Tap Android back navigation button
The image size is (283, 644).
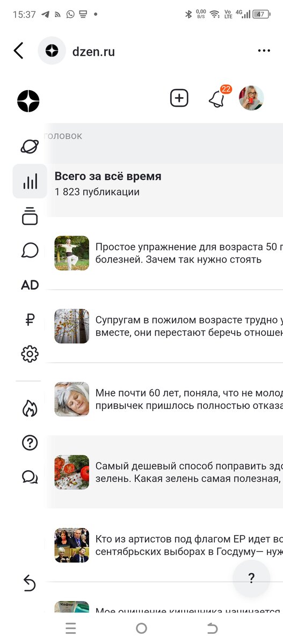coord(212,628)
